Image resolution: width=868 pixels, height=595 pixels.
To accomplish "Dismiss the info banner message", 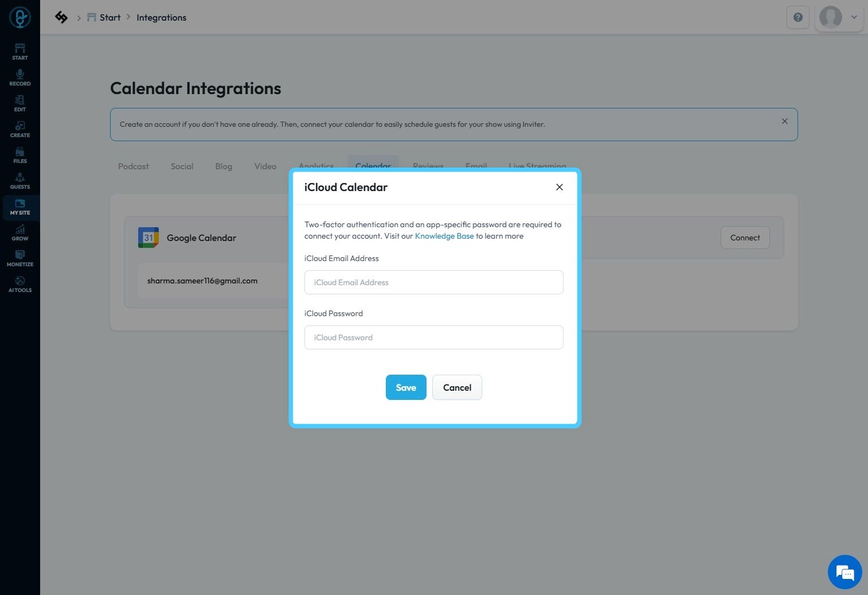I will [785, 121].
